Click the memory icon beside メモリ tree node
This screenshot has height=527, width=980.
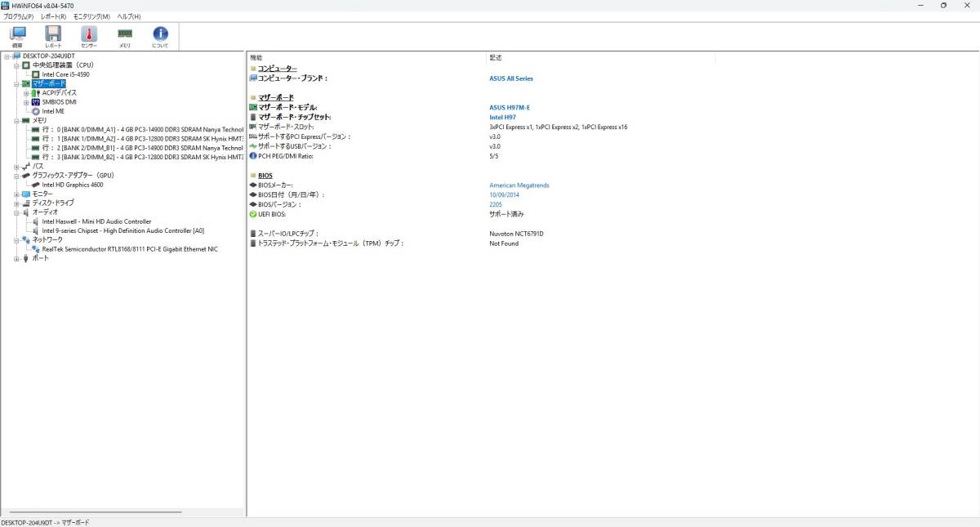coord(26,120)
